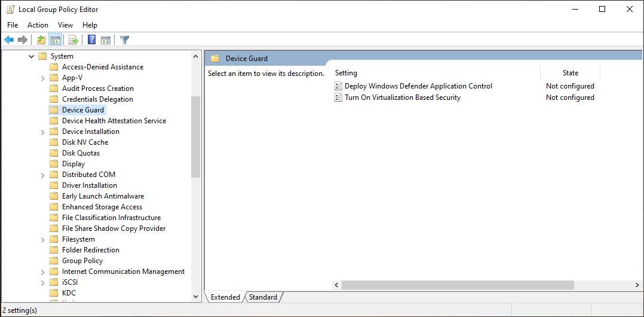644x317 pixels.
Task: Expand the Distributed COM tree node
Action: [x=43, y=175]
